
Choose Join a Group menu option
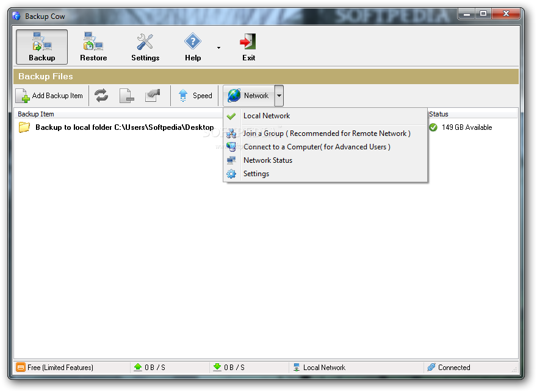click(x=325, y=134)
